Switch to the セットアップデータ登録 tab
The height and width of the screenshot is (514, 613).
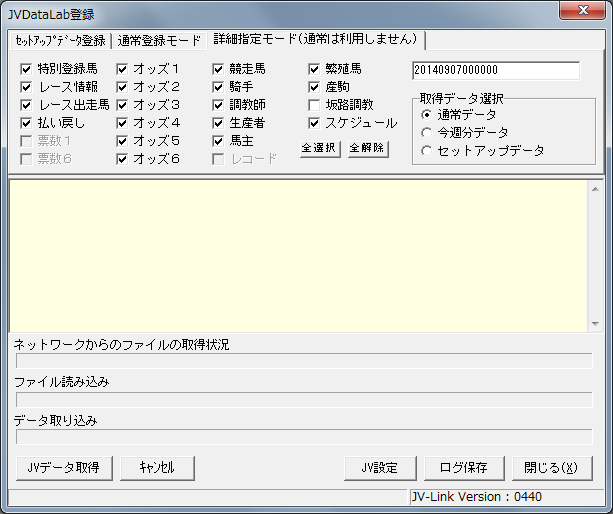[x=61, y=41]
